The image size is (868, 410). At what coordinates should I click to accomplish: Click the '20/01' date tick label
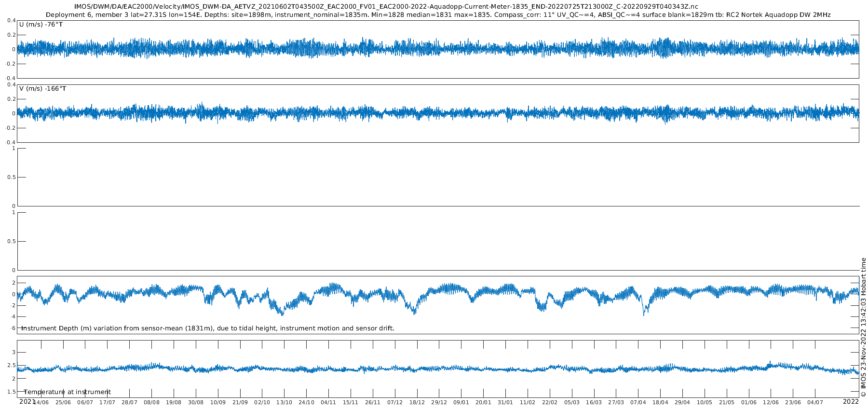pyautogui.click(x=484, y=402)
